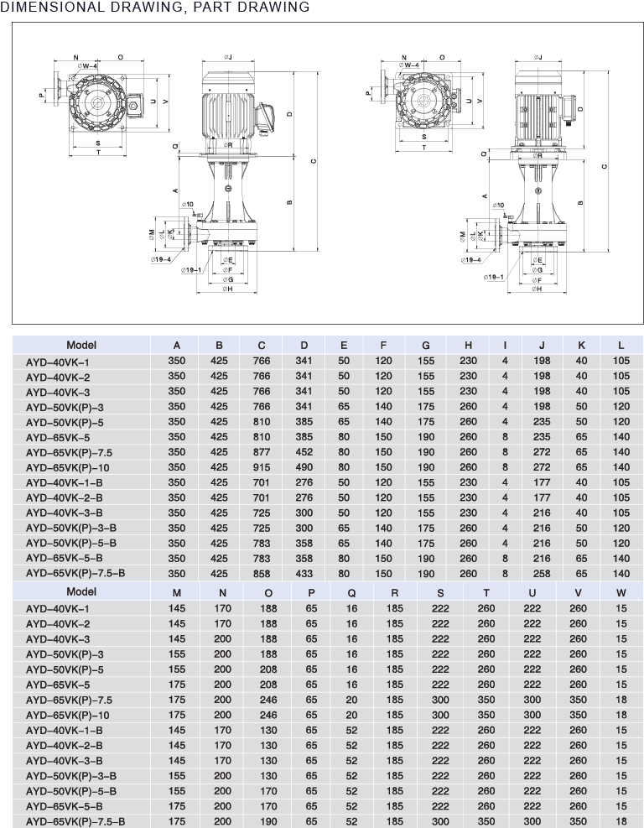
Task: Click column header A in upper table
Action: [x=177, y=346]
